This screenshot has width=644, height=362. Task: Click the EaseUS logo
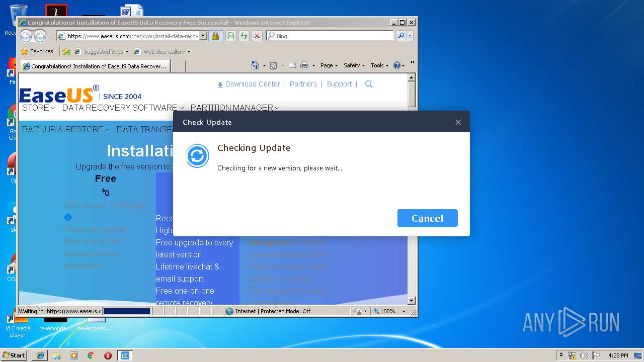59,94
